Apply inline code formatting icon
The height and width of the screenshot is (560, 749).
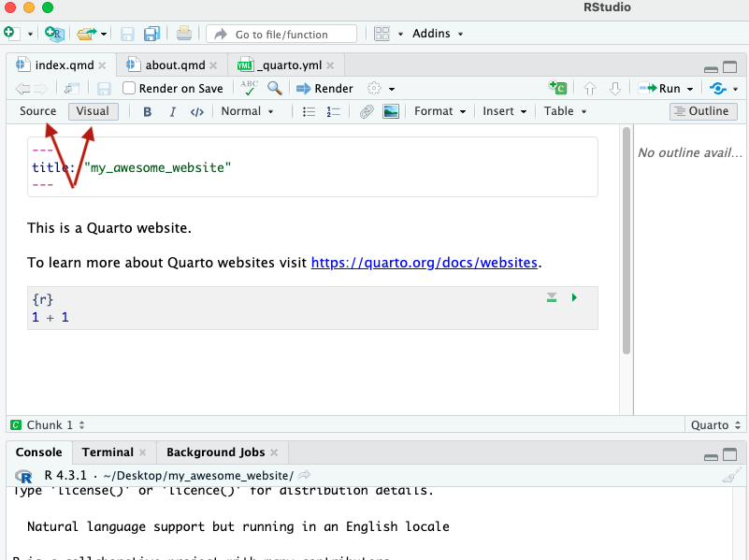click(x=196, y=111)
